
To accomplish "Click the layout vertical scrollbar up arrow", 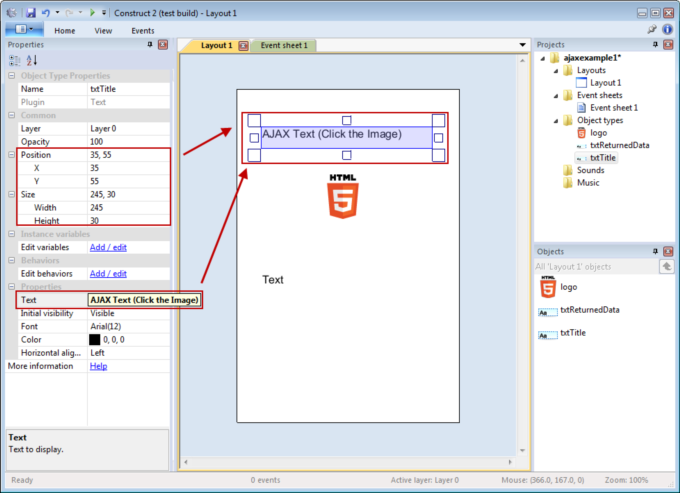I will [x=523, y=61].
